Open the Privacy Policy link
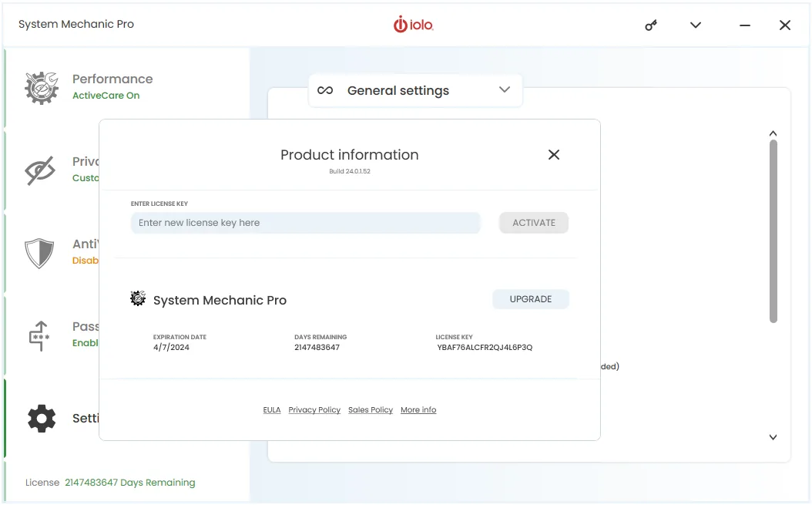This screenshot has width=812, height=505. tap(314, 409)
